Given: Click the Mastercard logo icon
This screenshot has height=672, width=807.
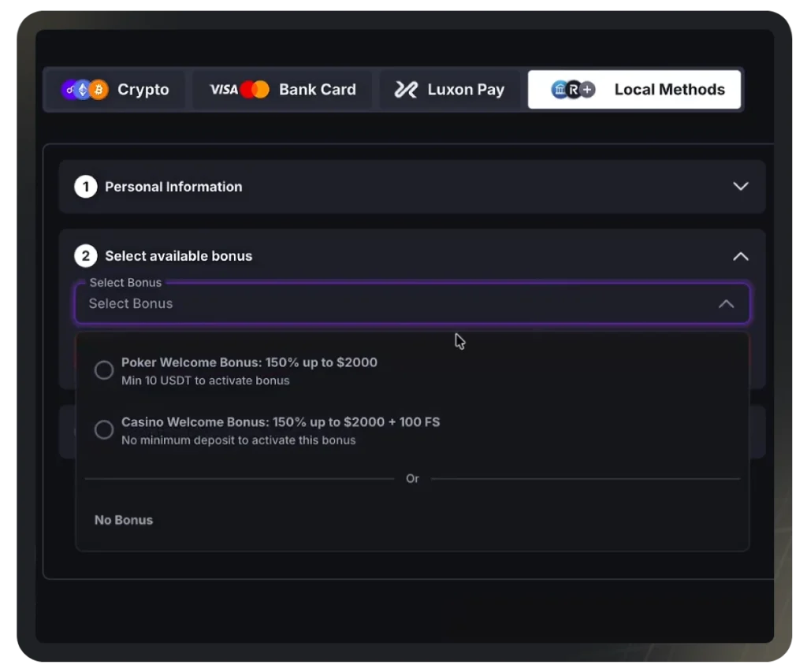Looking at the screenshot, I should tap(255, 90).
